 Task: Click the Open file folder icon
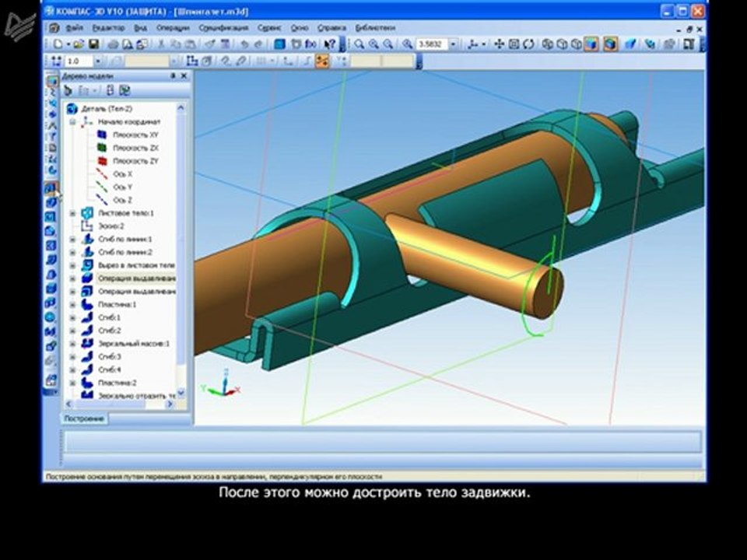(79, 44)
